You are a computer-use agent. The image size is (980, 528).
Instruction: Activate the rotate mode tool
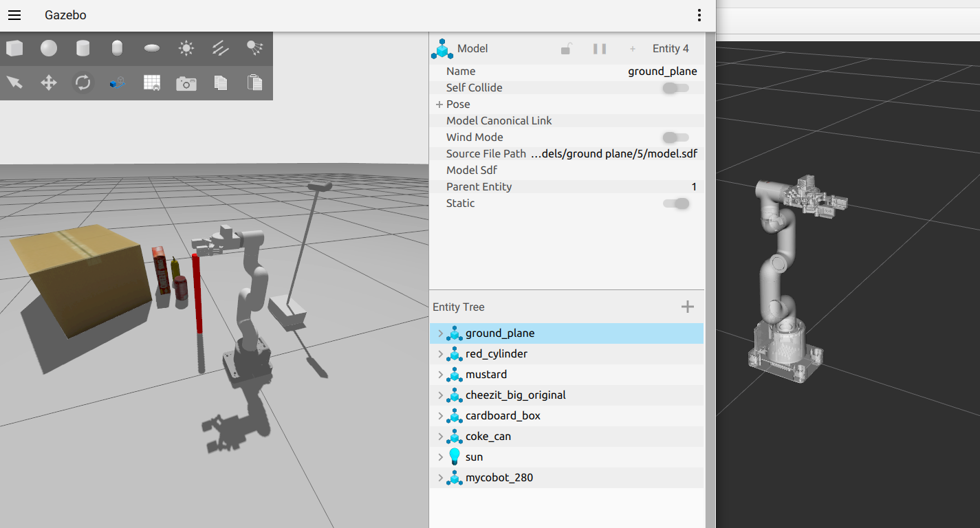[83, 83]
